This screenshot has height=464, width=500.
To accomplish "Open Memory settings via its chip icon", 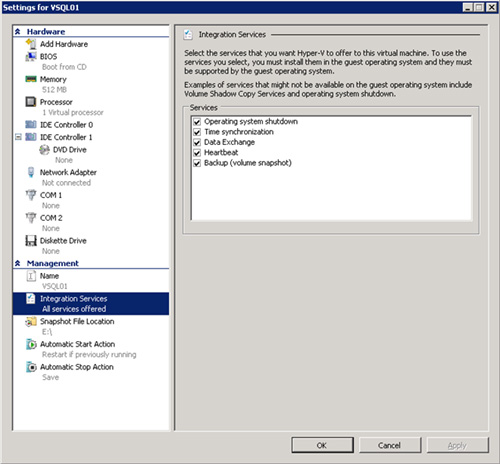I will 31,79.
